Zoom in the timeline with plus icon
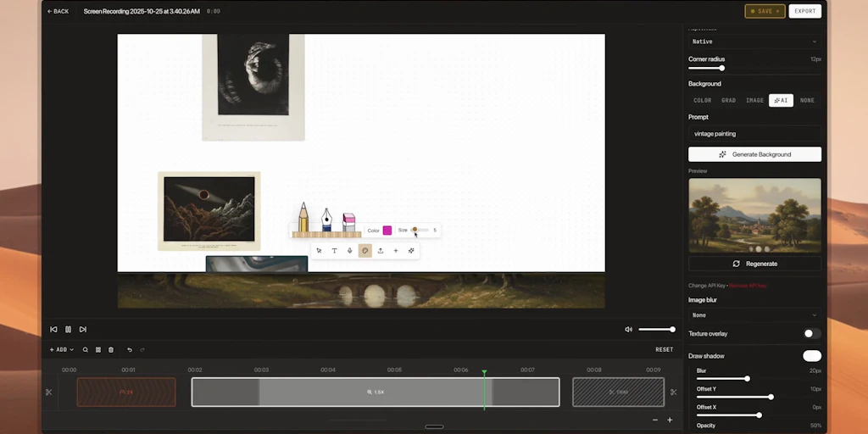 coord(670,420)
